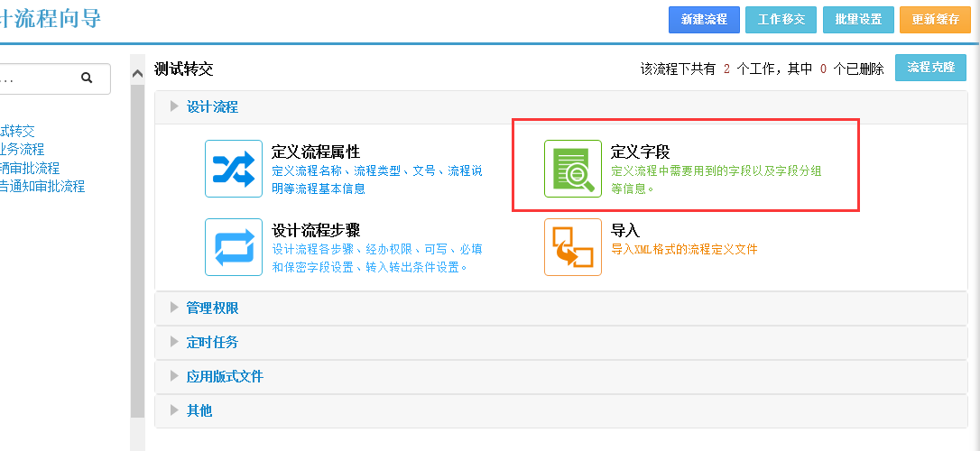Select 业务流程 in the sidebar list
This screenshot has width=980, height=451.
coord(22,150)
